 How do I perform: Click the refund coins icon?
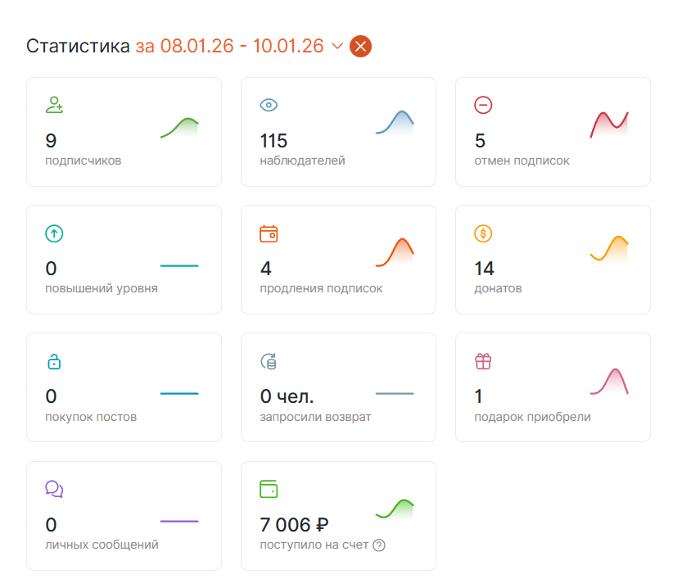269,361
